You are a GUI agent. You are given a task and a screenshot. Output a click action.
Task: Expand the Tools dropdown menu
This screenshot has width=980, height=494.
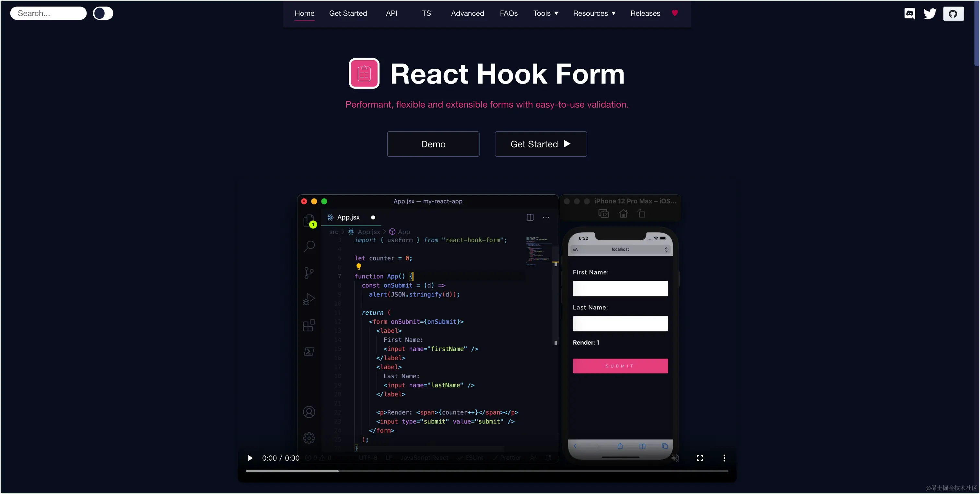click(x=545, y=13)
